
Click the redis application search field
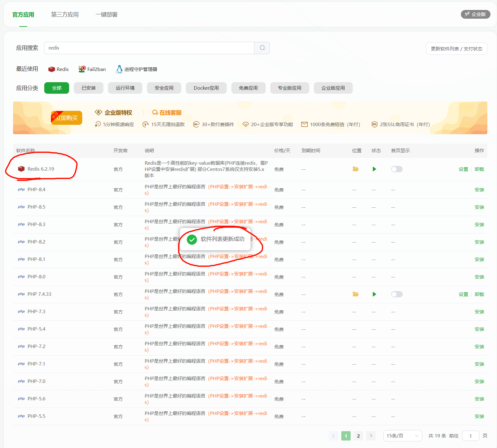pos(149,48)
